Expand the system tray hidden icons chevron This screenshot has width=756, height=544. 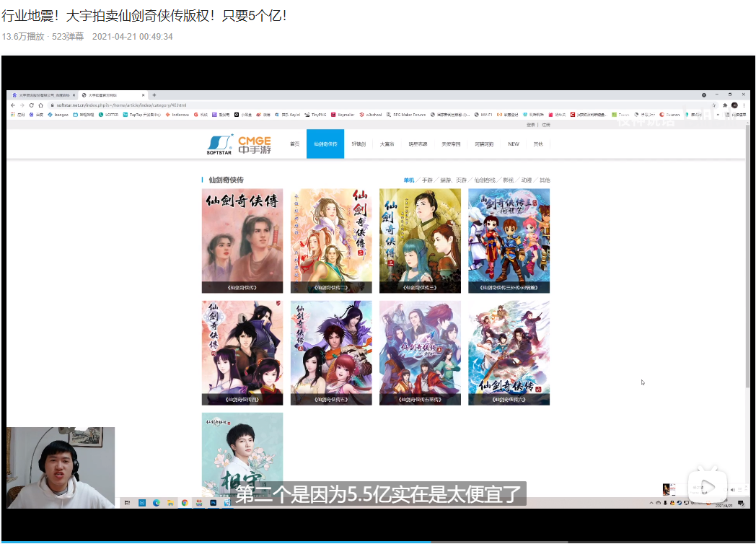pos(651,503)
